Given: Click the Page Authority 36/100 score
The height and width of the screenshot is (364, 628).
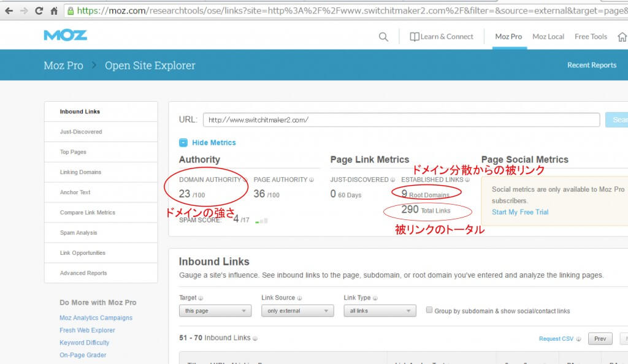Looking at the screenshot, I should [266, 194].
